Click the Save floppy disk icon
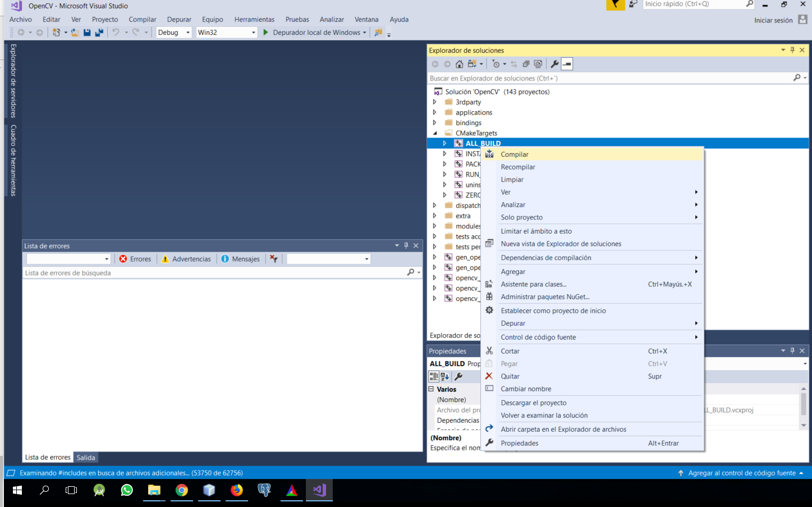Image resolution: width=812 pixels, height=507 pixels. pyautogui.click(x=87, y=33)
